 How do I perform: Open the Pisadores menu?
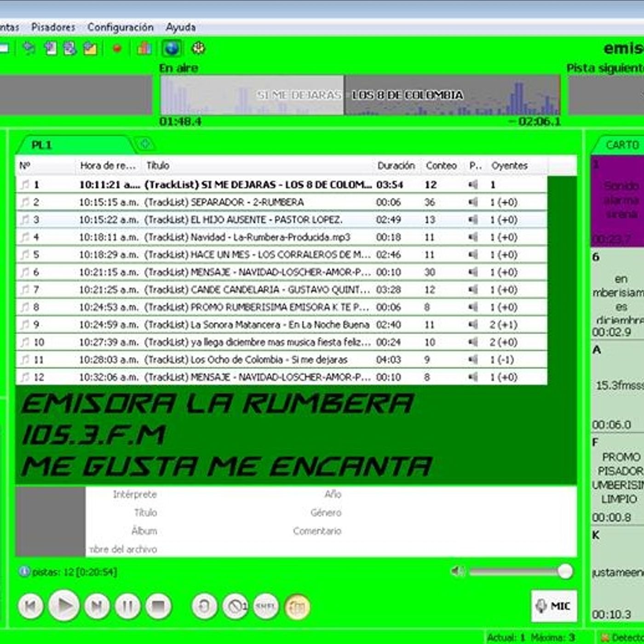click(53, 27)
